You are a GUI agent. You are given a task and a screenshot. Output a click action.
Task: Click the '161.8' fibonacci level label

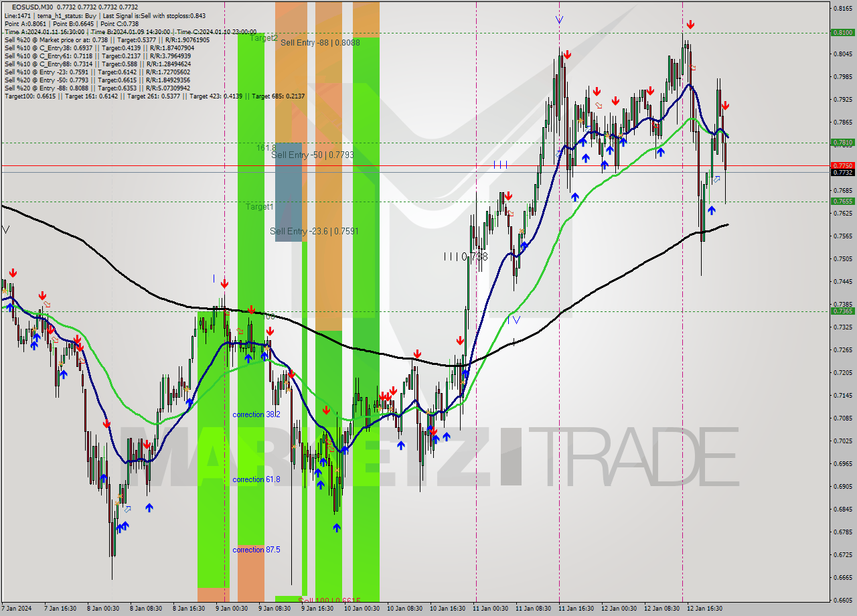pos(266,147)
